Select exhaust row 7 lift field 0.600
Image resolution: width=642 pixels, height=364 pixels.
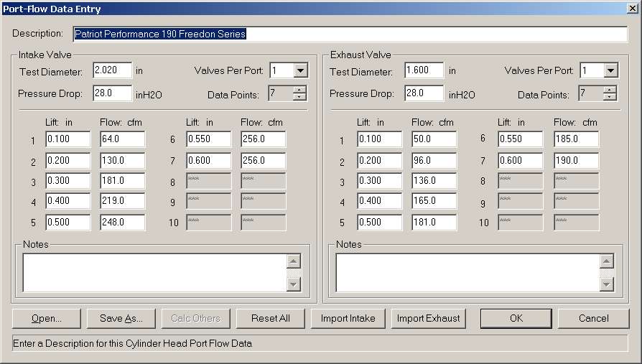click(521, 161)
